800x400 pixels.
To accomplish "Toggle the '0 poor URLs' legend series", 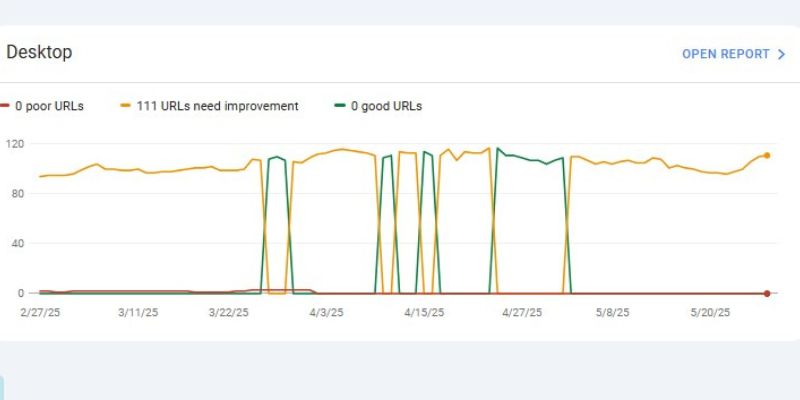I will click(49, 106).
